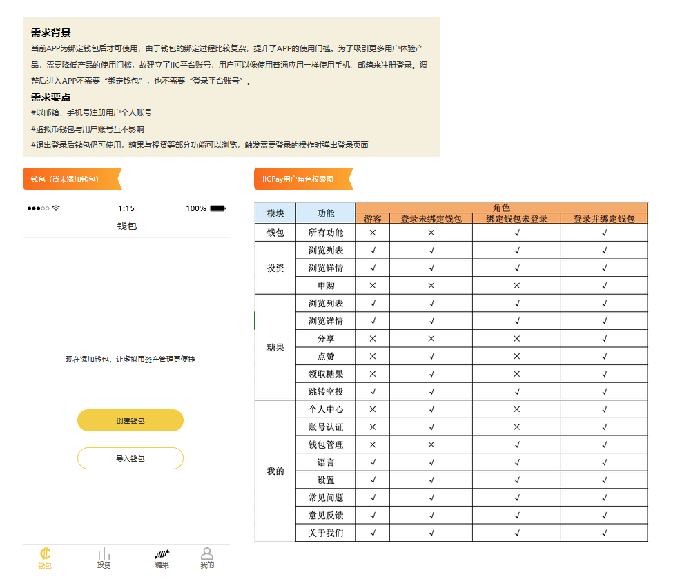This screenshot has width=700, height=588.
Task: Switch to the 糖果 candy tab
Action: point(162,558)
